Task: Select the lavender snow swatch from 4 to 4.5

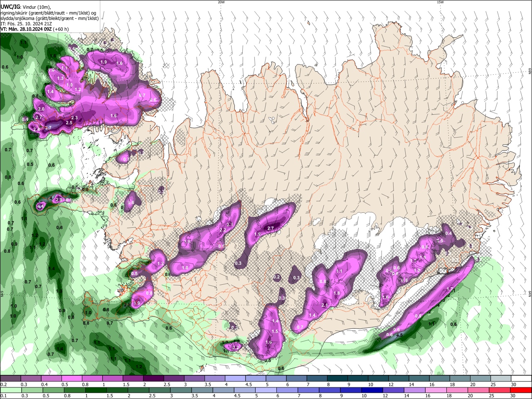Action: point(235,379)
